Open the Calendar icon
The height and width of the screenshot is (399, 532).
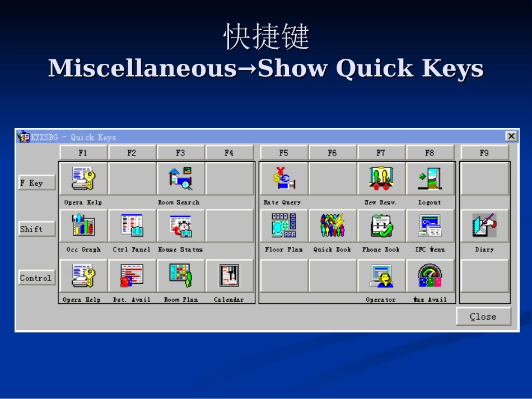point(230,275)
